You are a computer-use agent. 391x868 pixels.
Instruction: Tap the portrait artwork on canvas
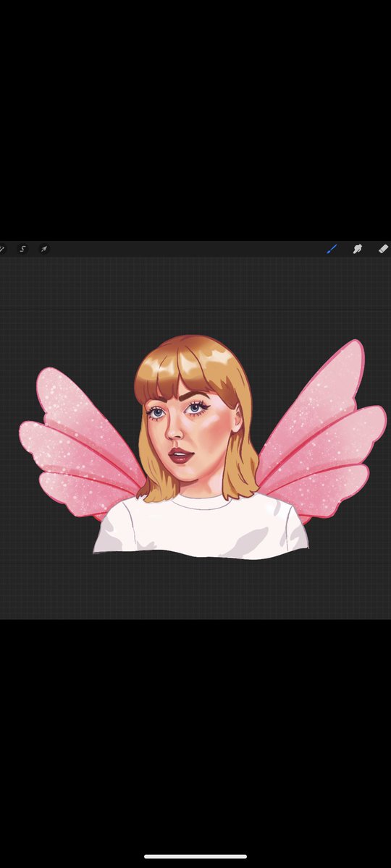pos(203,447)
